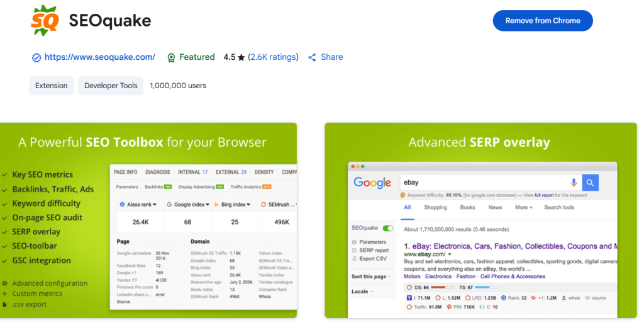Click the share icon
The height and width of the screenshot is (323, 644).
point(312,57)
